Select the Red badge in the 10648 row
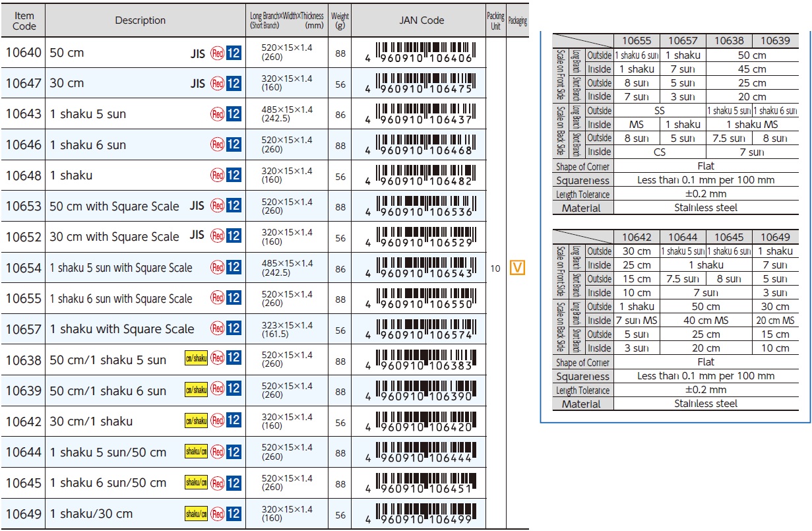 (217, 175)
